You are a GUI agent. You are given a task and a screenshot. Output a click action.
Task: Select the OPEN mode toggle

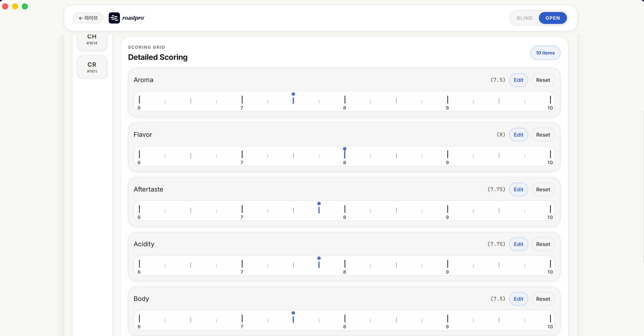[553, 18]
